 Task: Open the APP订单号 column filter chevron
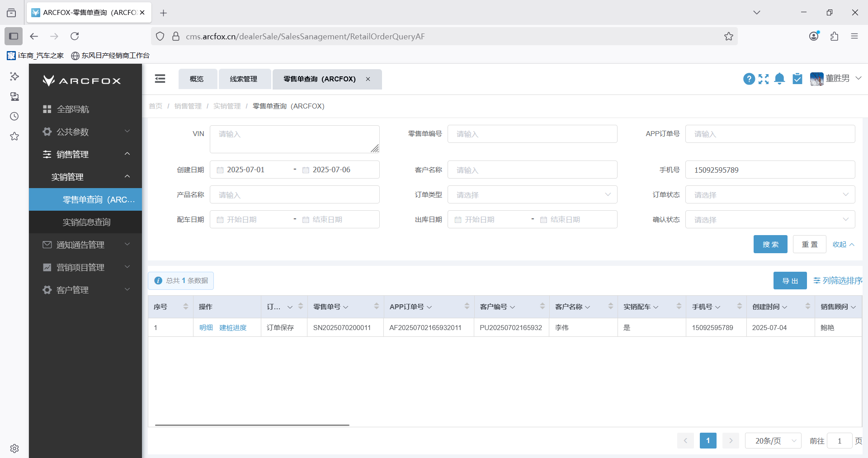tap(429, 307)
